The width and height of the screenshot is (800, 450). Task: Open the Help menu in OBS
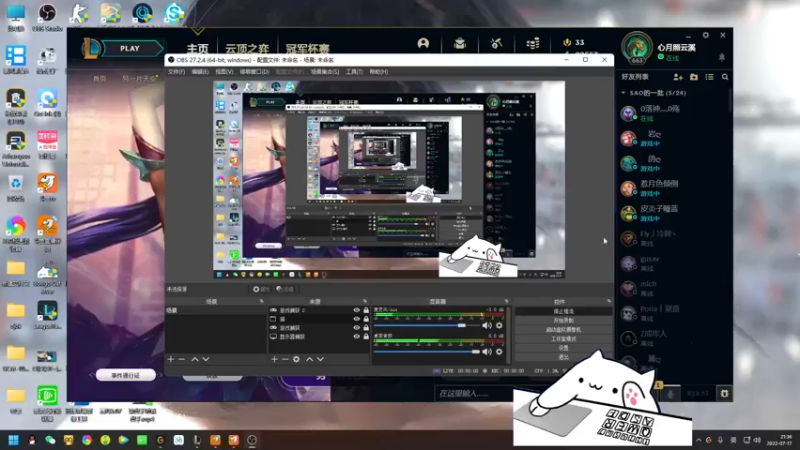point(379,72)
